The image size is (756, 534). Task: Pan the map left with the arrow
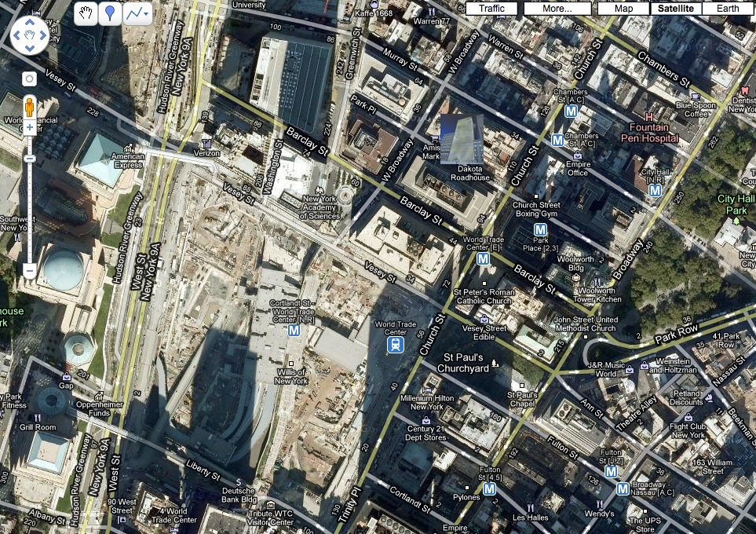tap(16, 35)
